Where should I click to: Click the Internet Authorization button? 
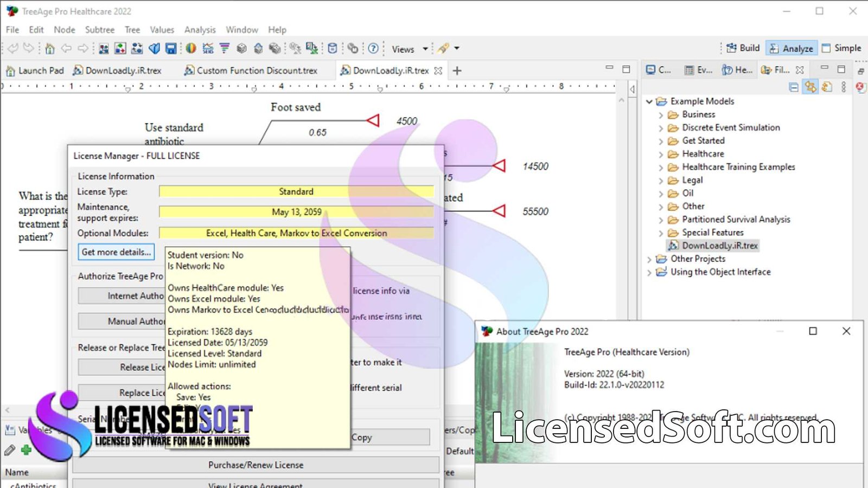[122, 296]
